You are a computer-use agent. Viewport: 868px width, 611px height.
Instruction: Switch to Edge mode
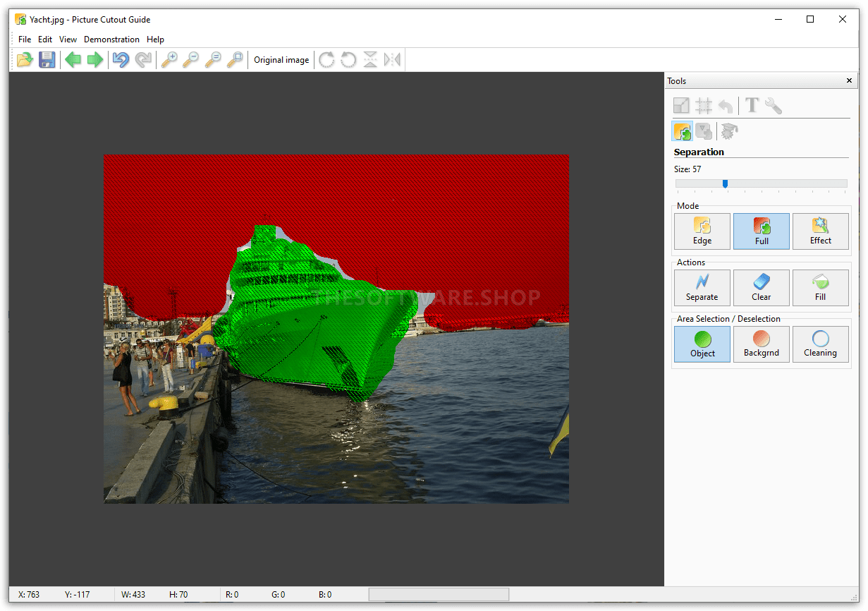[702, 231]
